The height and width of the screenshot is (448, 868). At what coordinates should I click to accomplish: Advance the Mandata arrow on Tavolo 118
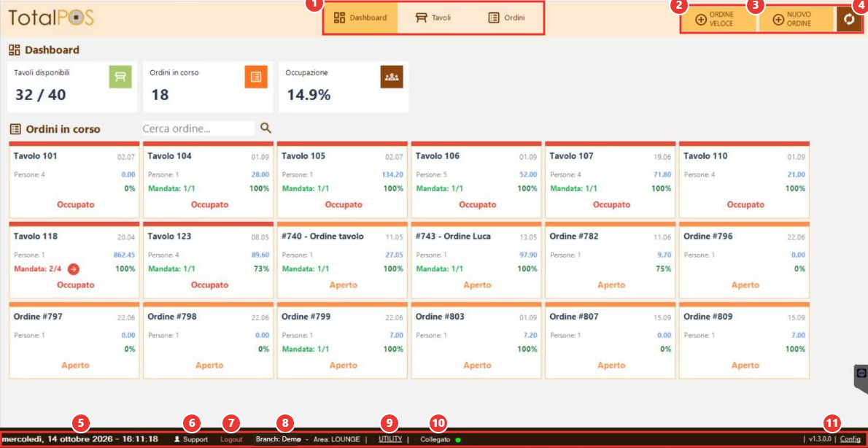pyautogui.click(x=74, y=269)
